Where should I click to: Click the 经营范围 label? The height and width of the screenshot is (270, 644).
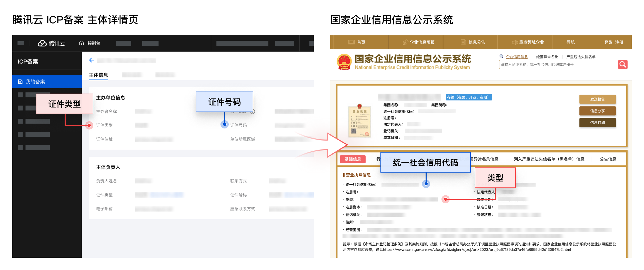(x=354, y=230)
